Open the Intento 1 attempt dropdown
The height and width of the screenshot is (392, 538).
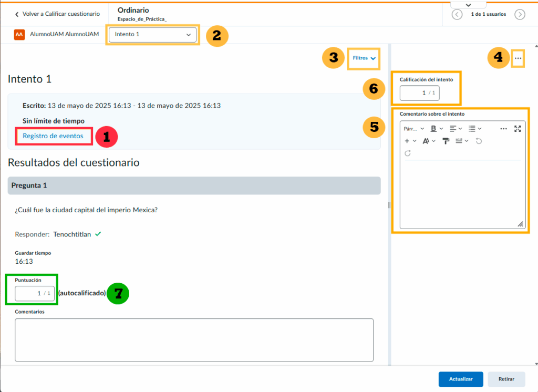(152, 35)
